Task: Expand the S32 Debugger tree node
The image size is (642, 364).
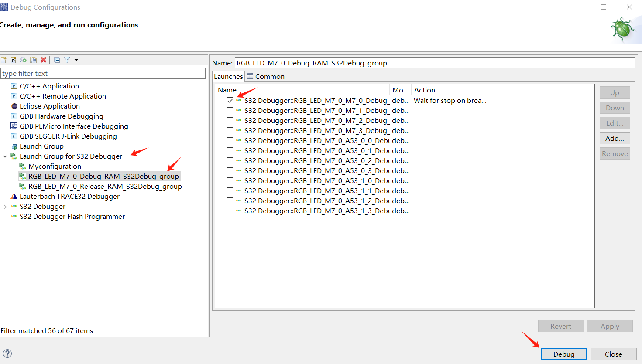Action: coord(5,206)
